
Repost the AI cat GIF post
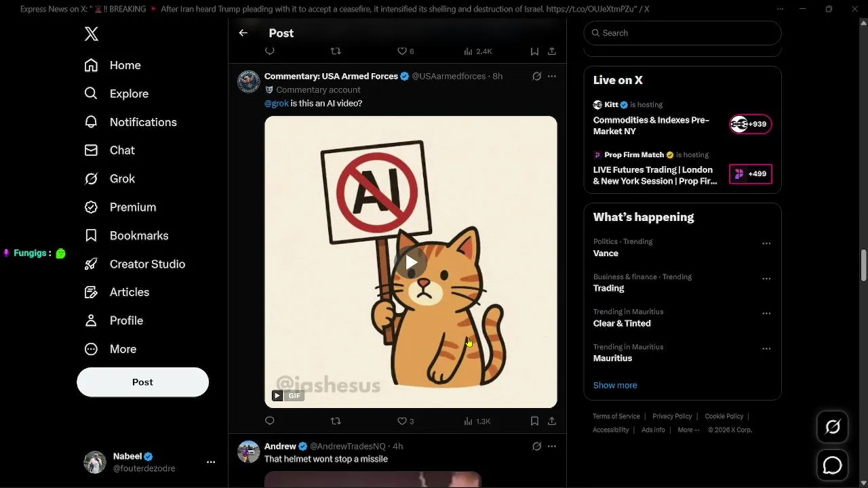coord(335,421)
